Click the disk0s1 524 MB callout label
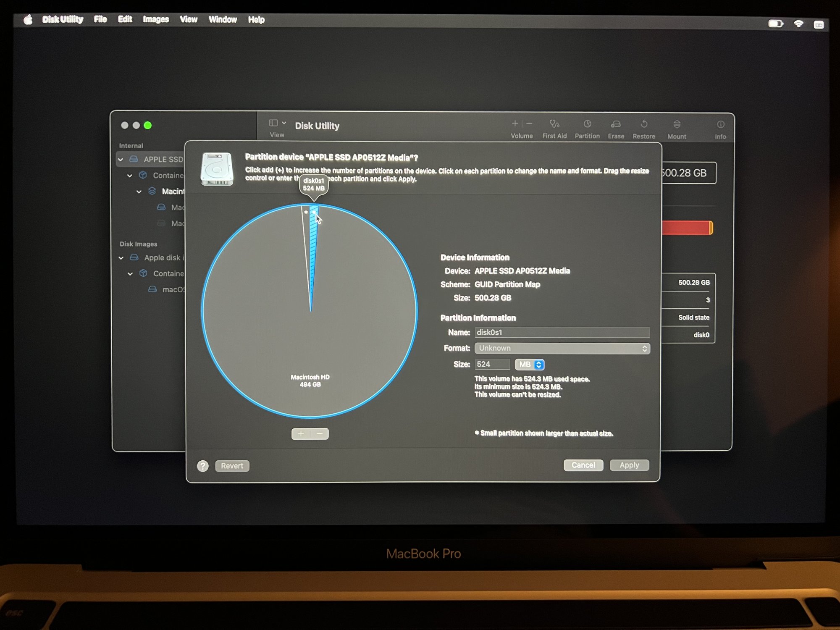This screenshot has height=630, width=840. [314, 185]
